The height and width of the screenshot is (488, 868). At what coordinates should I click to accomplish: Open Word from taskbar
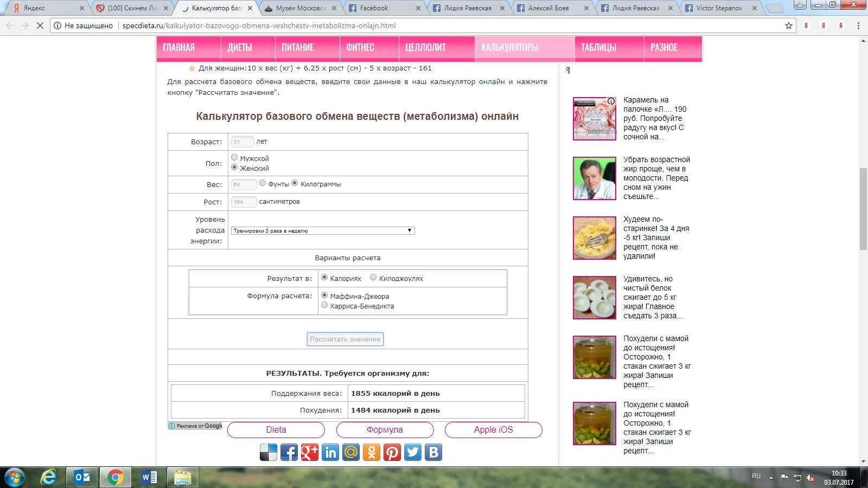(149, 477)
